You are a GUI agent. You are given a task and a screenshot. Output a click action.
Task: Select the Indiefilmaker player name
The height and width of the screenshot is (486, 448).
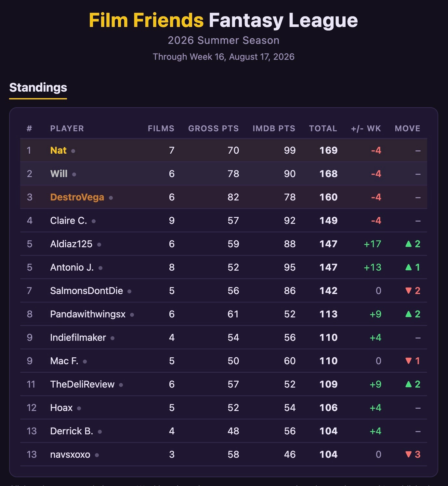78,338
